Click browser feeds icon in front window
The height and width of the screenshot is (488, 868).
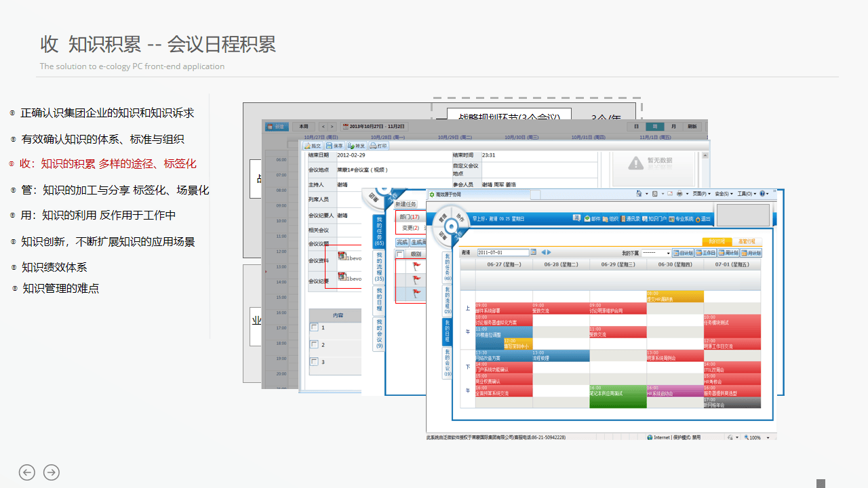[x=654, y=194]
